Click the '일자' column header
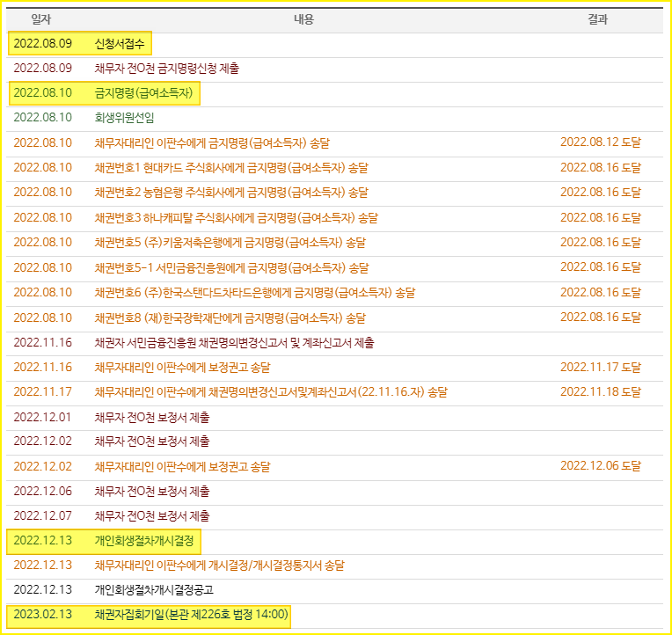 41,19
